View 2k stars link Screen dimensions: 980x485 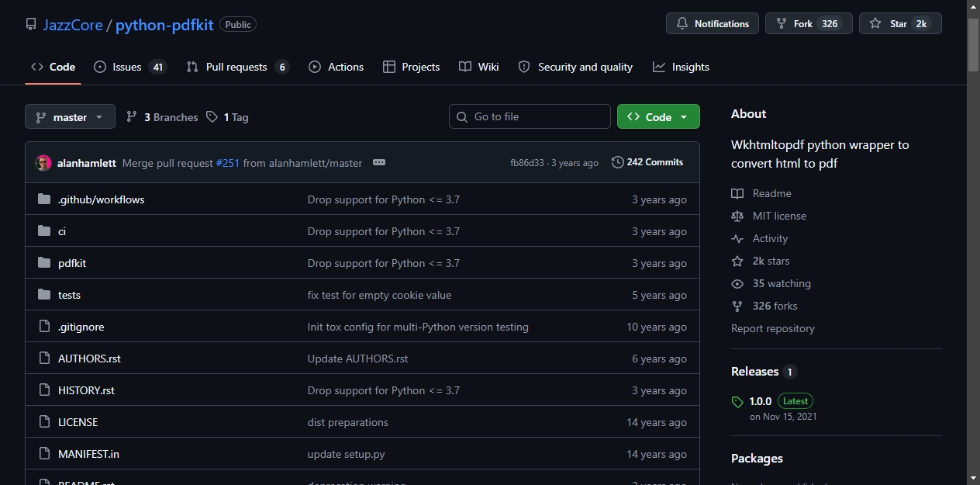[x=761, y=261]
